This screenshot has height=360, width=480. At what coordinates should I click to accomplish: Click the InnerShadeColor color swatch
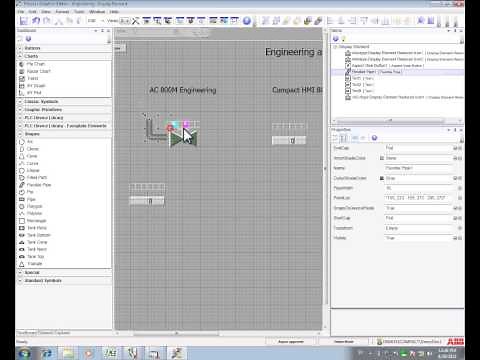coord(382,158)
